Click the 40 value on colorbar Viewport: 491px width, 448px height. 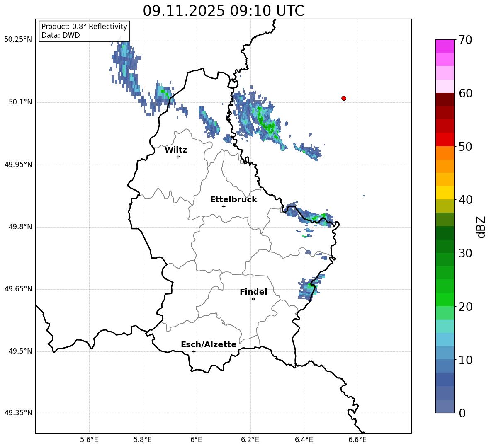click(466, 200)
